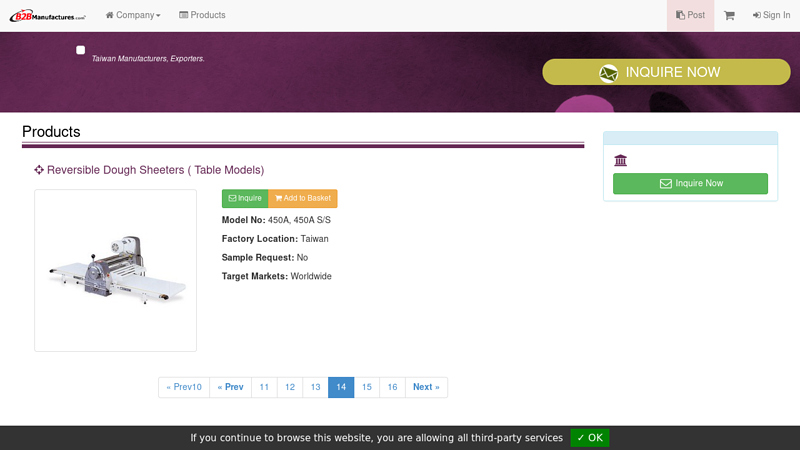Open the Products menu item
The height and width of the screenshot is (450, 800).
tap(202, 15)
